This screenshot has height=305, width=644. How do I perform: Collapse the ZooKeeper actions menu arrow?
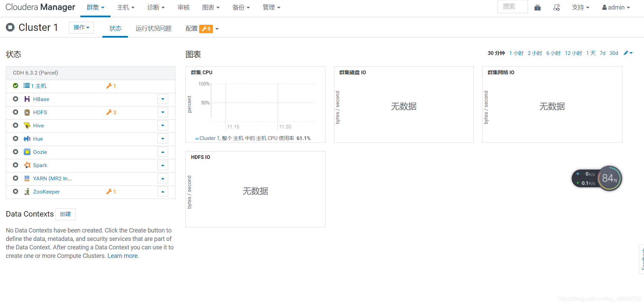(163, 191)
